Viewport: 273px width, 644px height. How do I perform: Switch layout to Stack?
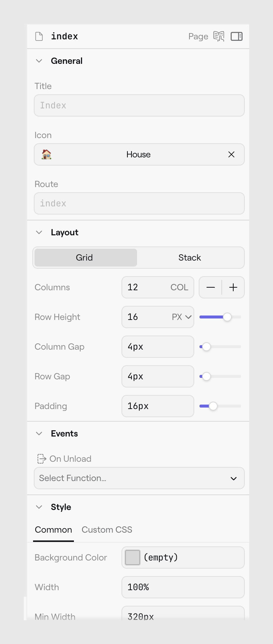[190, 257]
